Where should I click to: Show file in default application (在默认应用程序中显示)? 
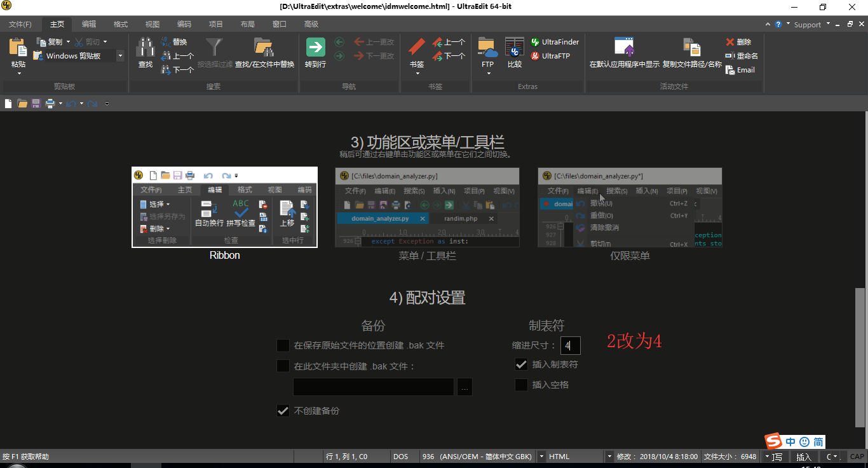(625, 53)
